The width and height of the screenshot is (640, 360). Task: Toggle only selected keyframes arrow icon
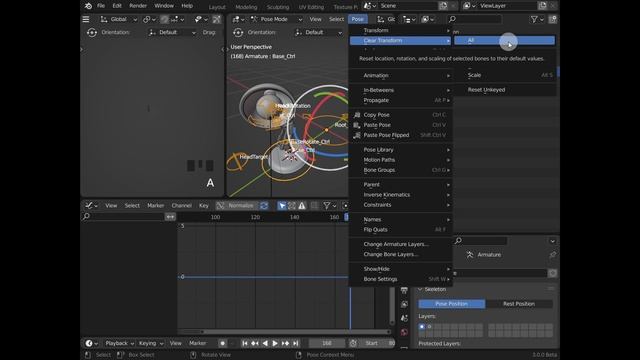(282, 206)
